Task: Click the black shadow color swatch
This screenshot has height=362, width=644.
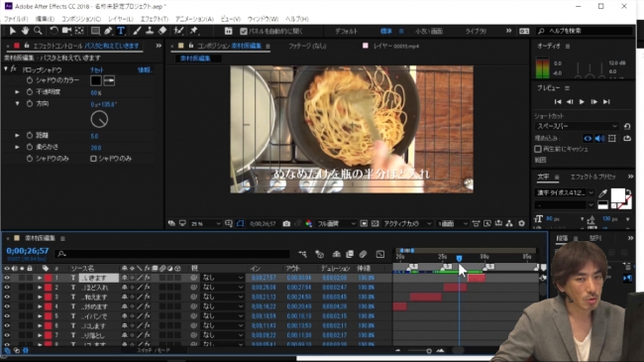Action: (96, 80)
